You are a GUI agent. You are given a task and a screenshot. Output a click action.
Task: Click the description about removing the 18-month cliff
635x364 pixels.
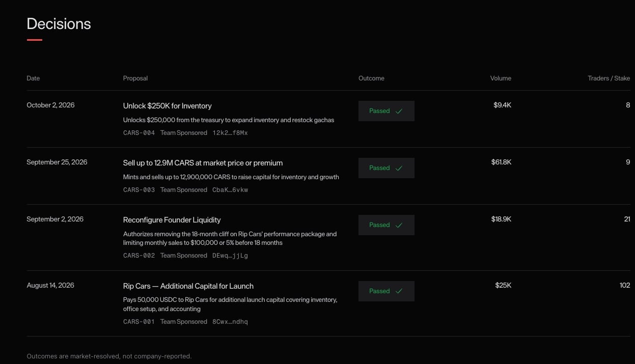point(230,238)
